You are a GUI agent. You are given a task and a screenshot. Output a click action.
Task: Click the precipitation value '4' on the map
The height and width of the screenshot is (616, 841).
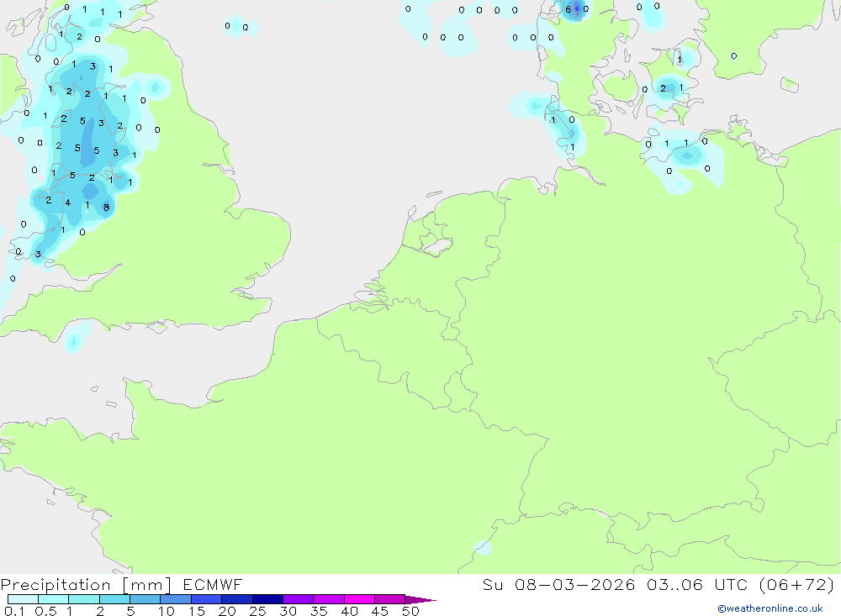coord(67,203)
